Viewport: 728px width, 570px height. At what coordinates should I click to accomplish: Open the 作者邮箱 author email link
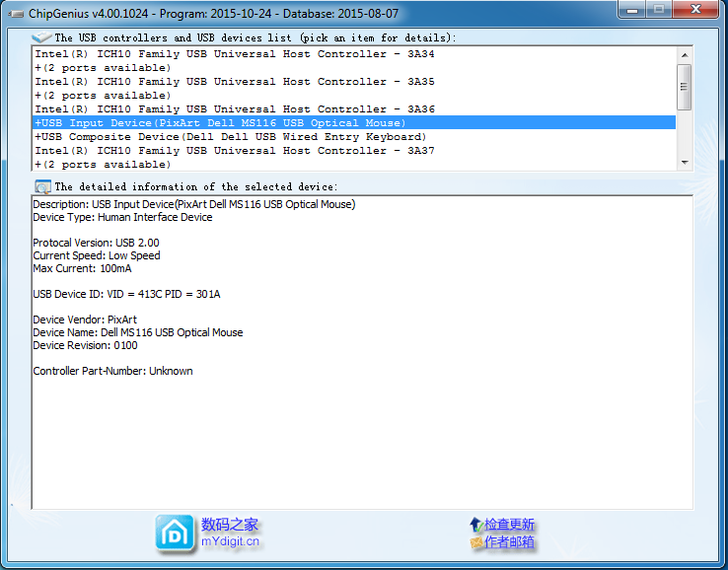click(509, 541)
